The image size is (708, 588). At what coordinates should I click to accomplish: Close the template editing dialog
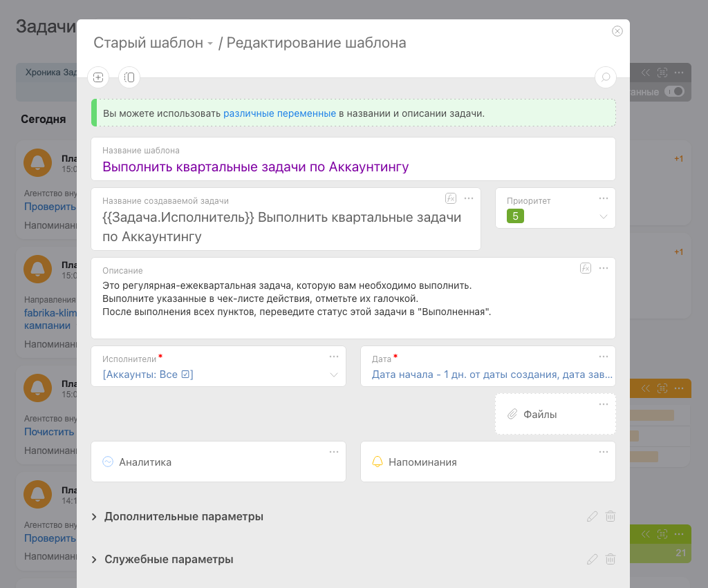tap(617, 30)
